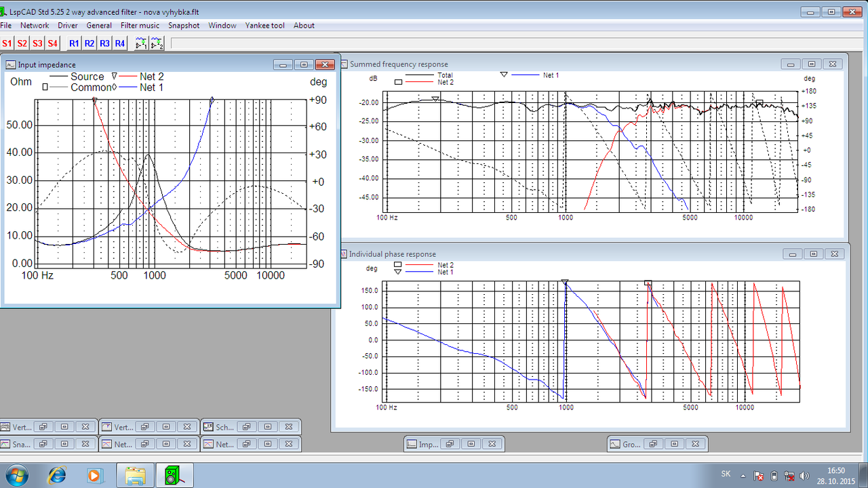Click the square marker atop phase response graph
The width and height of the screenshot is (868, 488).
point(648,283)
